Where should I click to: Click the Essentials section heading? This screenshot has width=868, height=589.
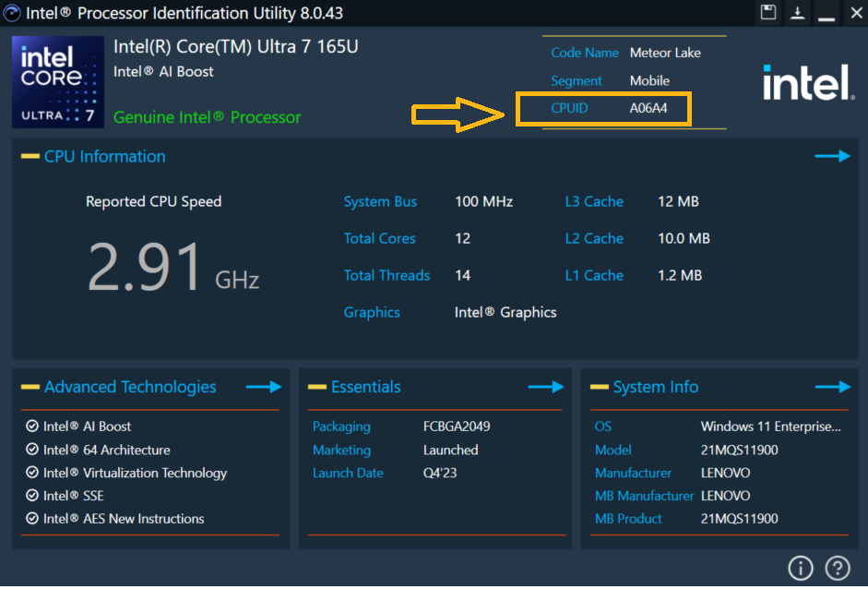[365, 387]
